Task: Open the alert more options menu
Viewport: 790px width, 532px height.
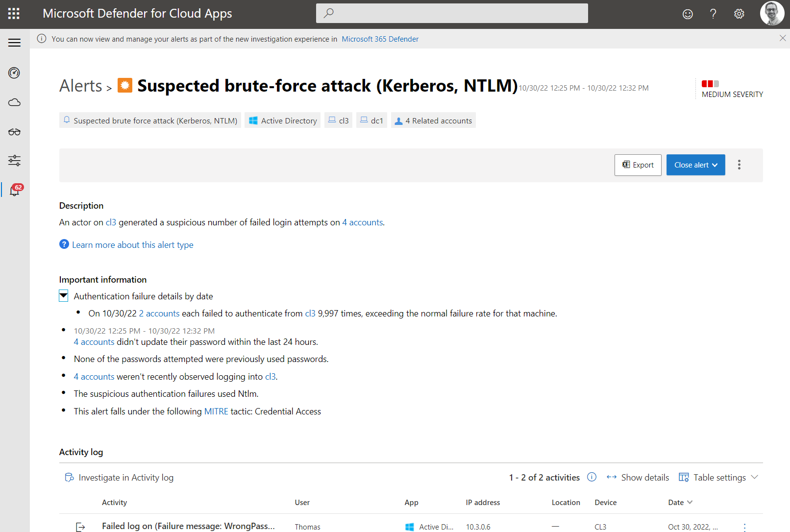Action: 739,165
